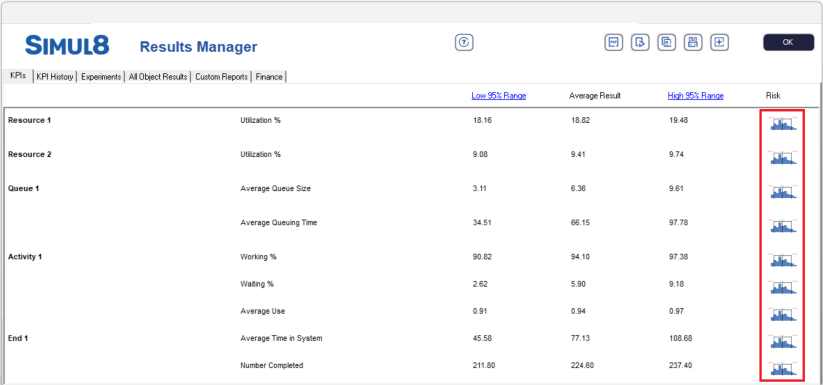Image resolution: width=823 pixels, height=385 pixels.
Task: Click high range value 19.48
Action: pyautogui.click(x=679, y=120)
